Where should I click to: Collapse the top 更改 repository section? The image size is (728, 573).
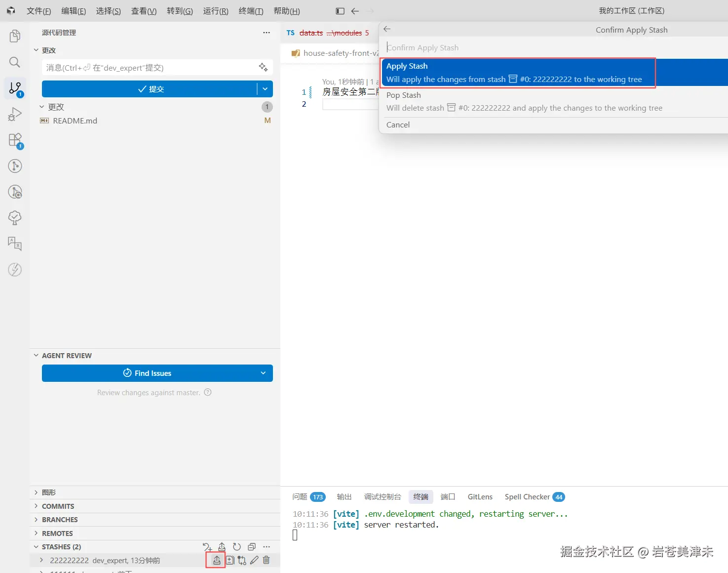tap(36, 50)
